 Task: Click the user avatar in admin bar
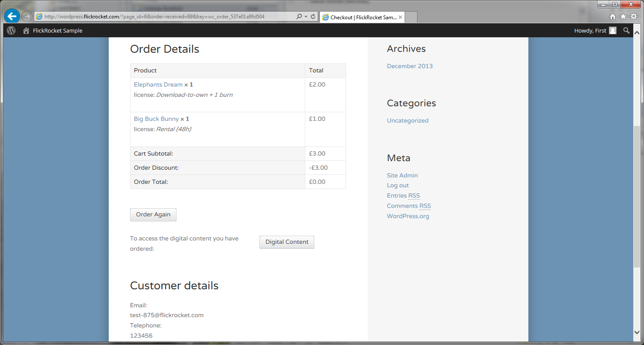tap(613, 30)
